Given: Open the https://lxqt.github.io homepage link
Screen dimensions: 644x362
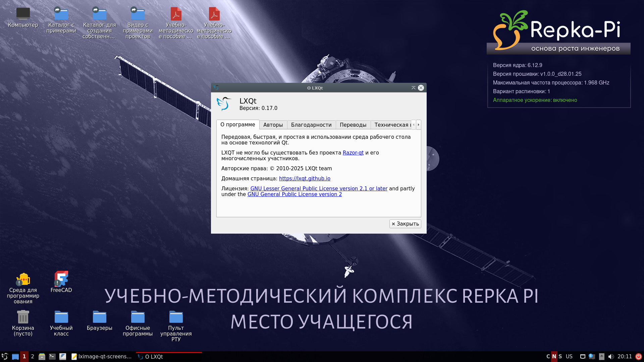Looking at the screenshot, I should click(x=305, y=178).
